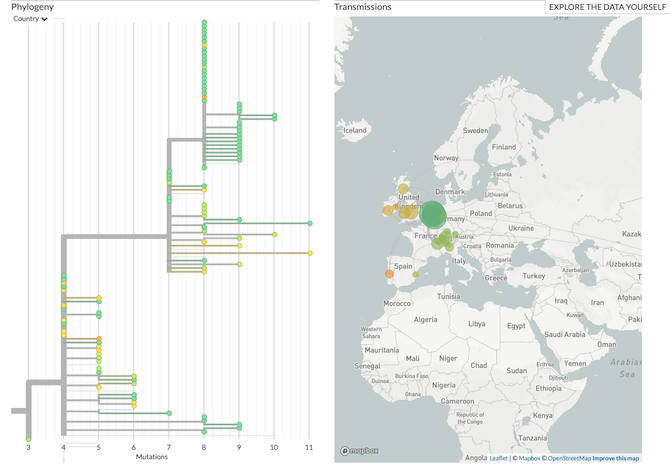Click the thick root branch of tree
Screen dimensions: 670x468
(19, 410)
